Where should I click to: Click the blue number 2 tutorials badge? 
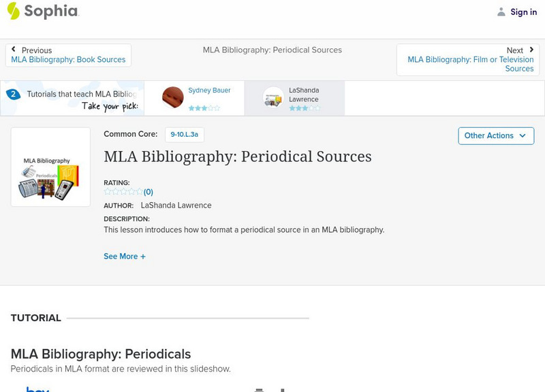coord(13,95)
